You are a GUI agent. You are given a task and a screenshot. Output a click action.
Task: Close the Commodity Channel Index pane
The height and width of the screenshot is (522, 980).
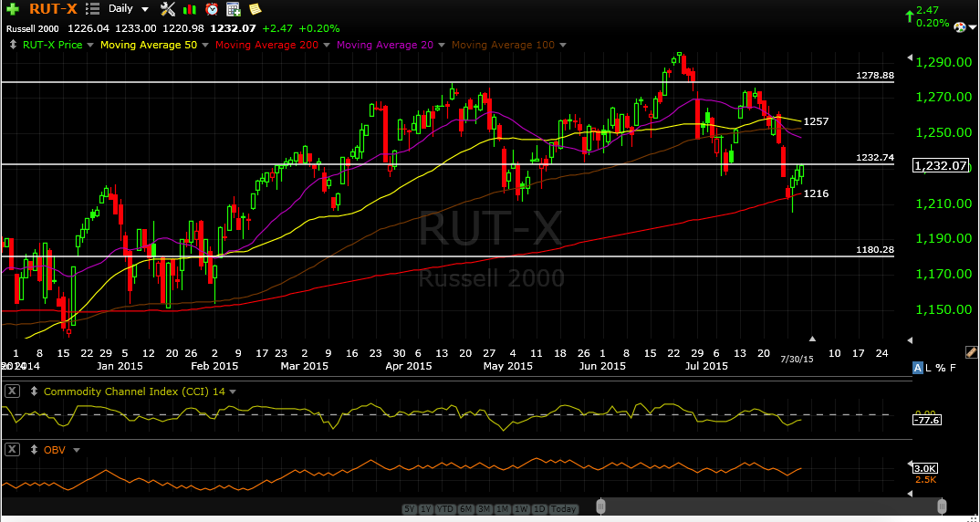pyautogui.click(x=13, y=391)
